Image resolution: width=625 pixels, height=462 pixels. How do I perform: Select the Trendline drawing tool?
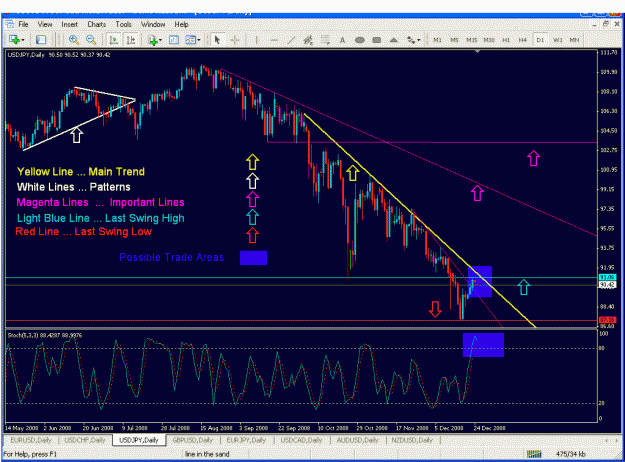pyautogui.click(x=291, y=40)
